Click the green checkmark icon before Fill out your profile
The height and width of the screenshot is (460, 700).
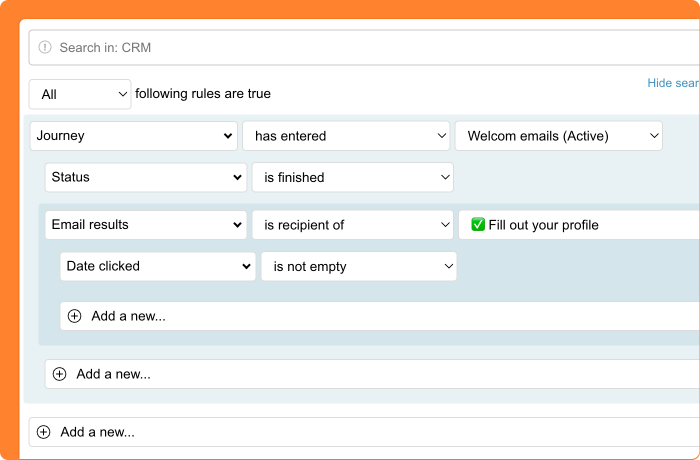(477, 225)
